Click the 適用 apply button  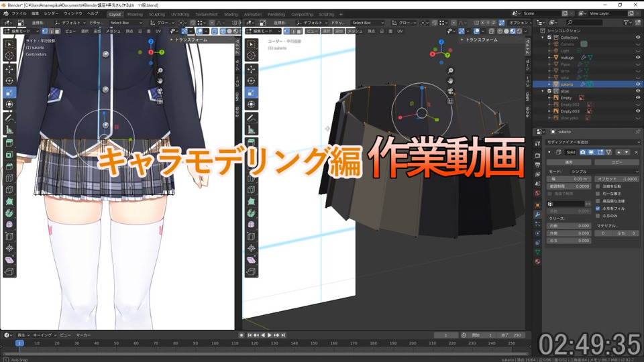(570, 162)
